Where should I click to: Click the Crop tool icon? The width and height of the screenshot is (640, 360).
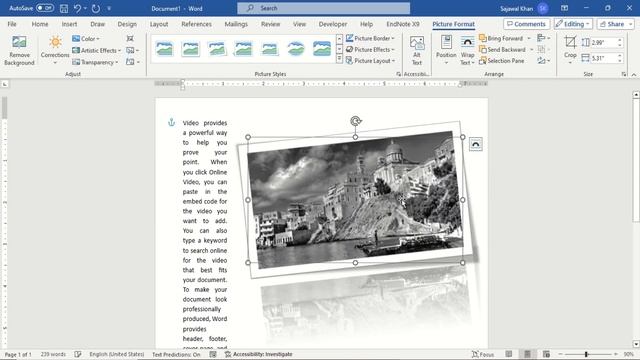(570, 42)
